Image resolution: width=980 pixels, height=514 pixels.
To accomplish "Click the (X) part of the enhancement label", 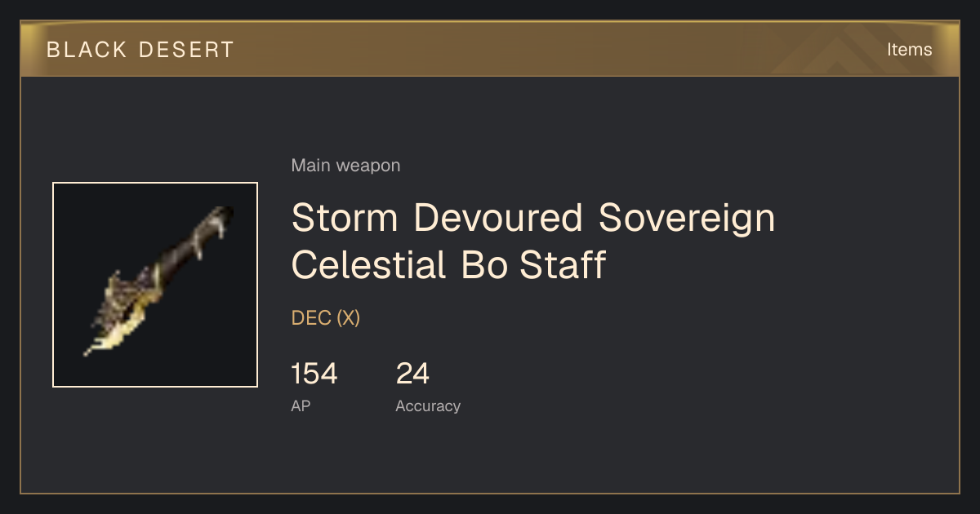I will (x=348, y=318).
